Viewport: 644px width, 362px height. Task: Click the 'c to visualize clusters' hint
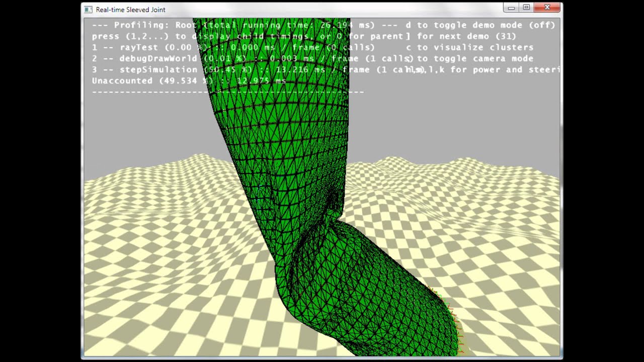469,47
